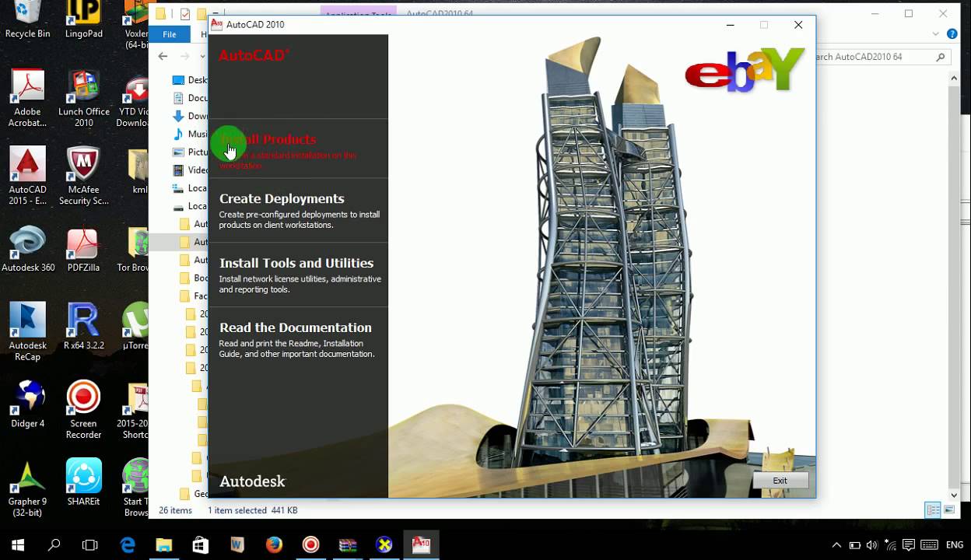971x560 pixels.
Task: Open Task View on the taskbar
Action: coord(90,545)
